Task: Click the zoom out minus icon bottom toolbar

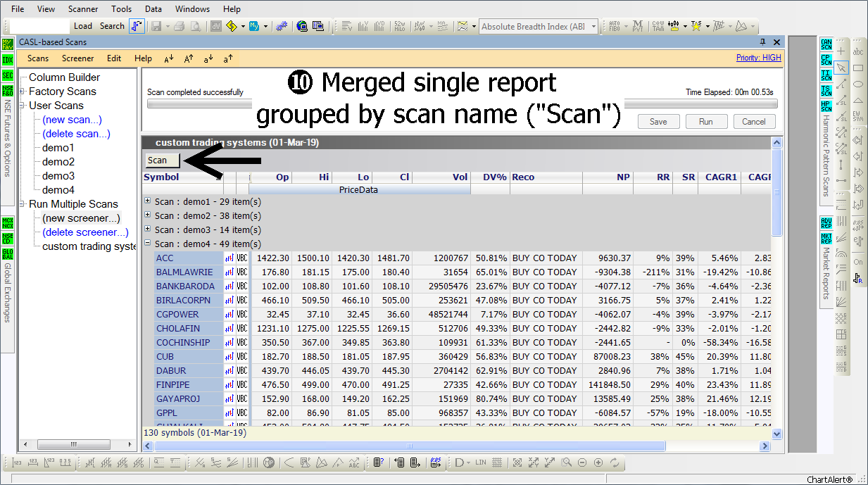Action: pyautogui.click(x=582, y=462)
